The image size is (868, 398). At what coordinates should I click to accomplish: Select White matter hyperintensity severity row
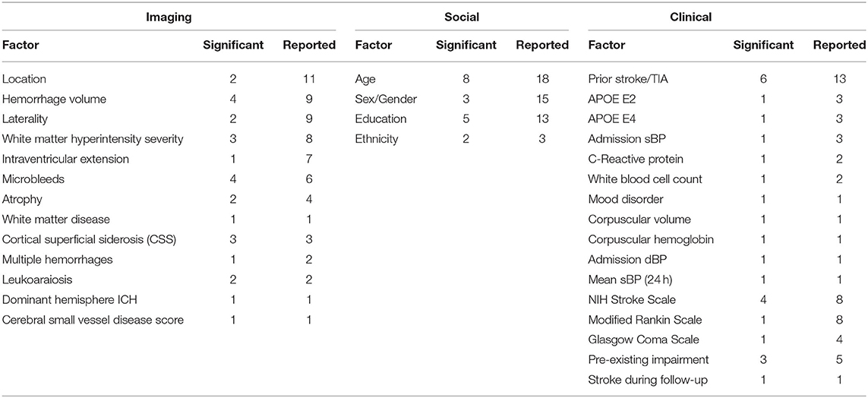point(169,139)
